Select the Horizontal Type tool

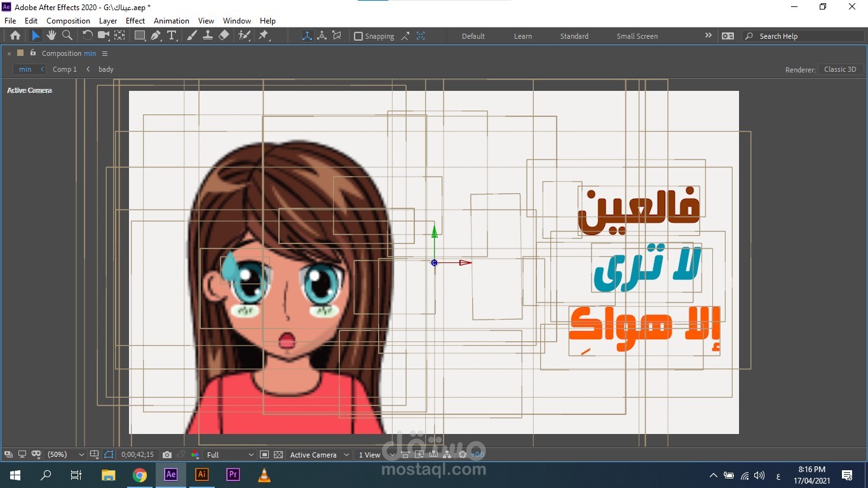point(172,36)
